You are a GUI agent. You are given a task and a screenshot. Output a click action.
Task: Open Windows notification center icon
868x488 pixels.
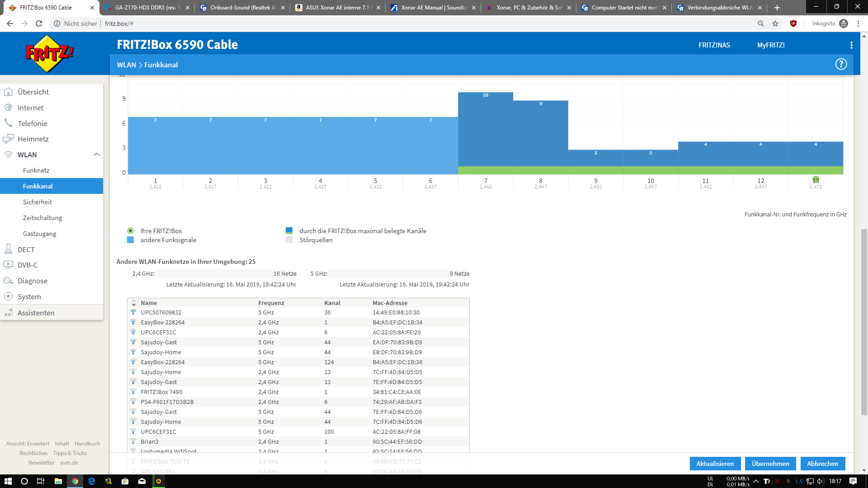853,481
